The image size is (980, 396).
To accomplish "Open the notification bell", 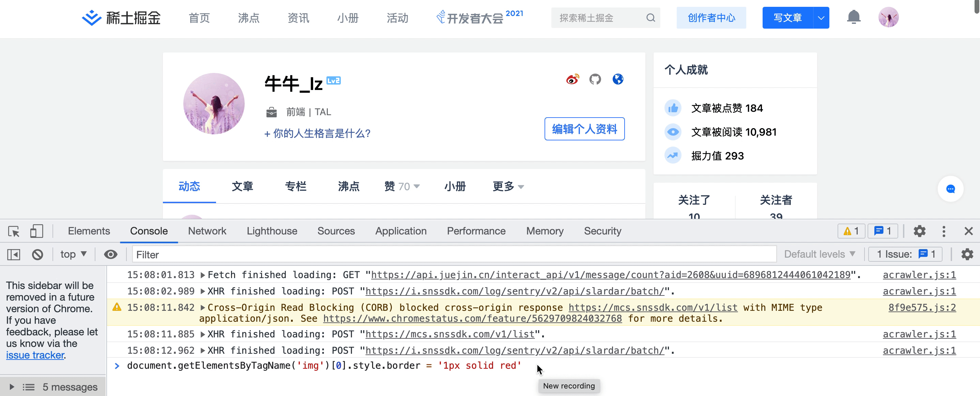I will 853,17.
